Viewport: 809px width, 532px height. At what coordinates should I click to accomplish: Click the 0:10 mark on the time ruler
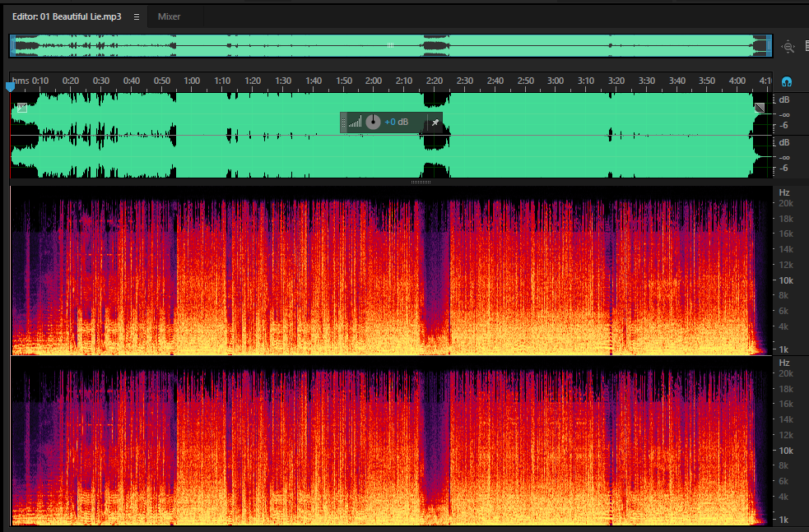pyautogui.click(x=40, y=81)
